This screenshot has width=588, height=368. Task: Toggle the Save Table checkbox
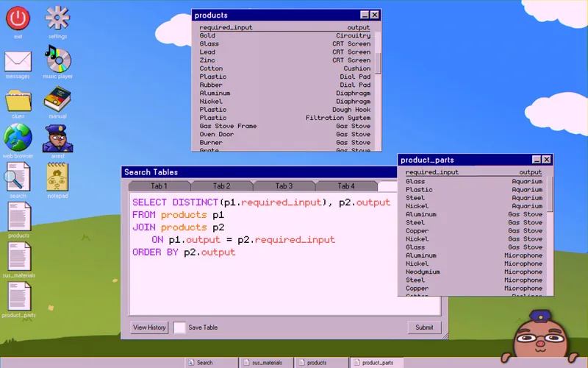[179, 328]
